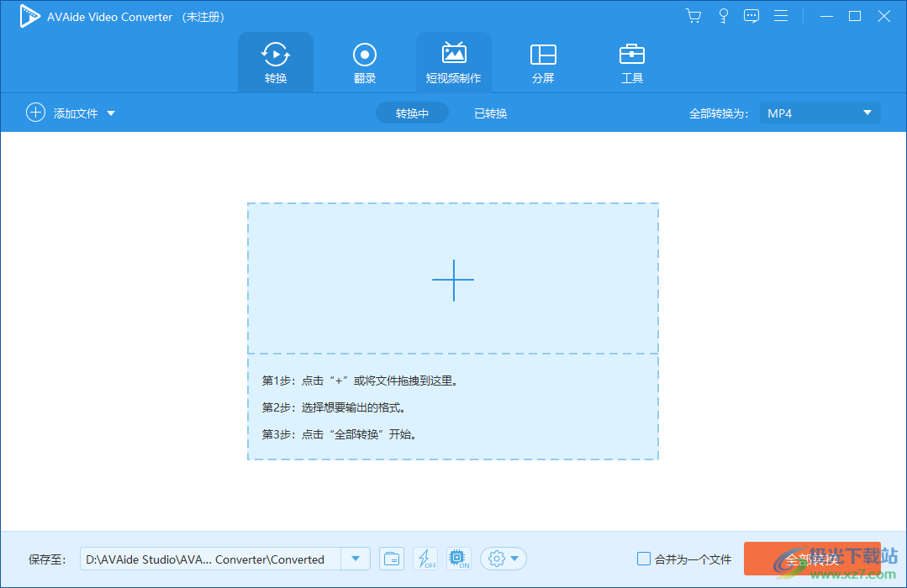Viewport: 907px width, 588px height.
Task: Toggle the GPU hardware acceleration chip icon
Action: pos(459,559)
